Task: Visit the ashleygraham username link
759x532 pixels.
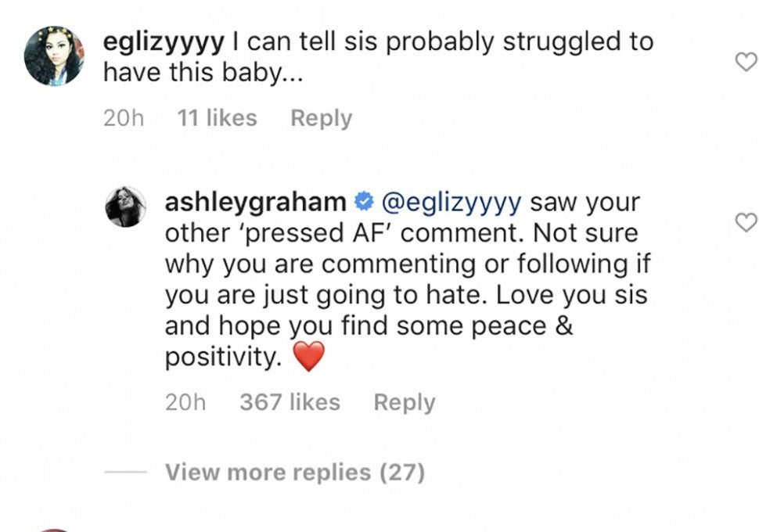Action: pyautogui.click(x=255, y=203)
